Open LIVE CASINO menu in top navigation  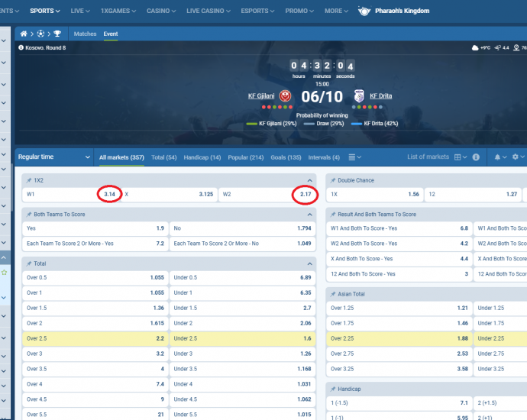point(205,11)
